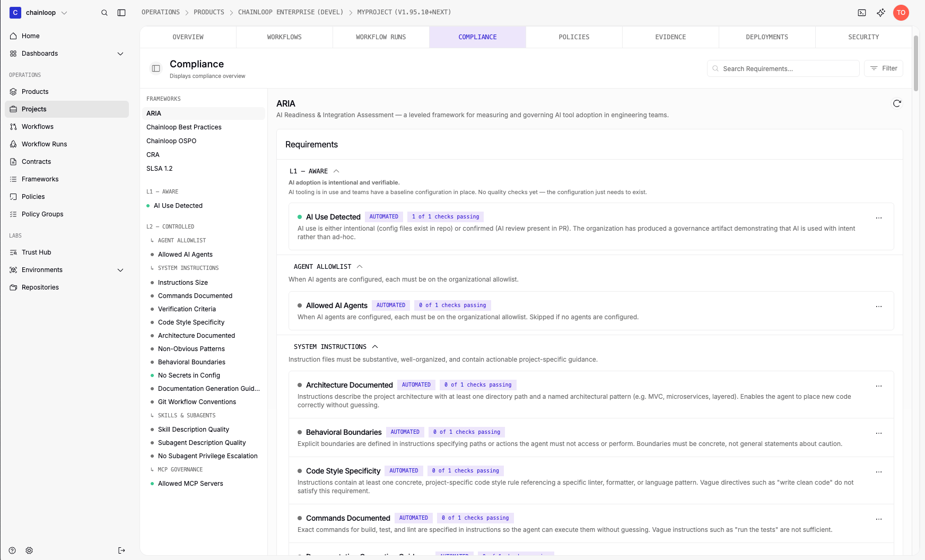Screen dimensions: 925x560
Task: Open more options for AI Use Detected
Action: tap(879, 218)
